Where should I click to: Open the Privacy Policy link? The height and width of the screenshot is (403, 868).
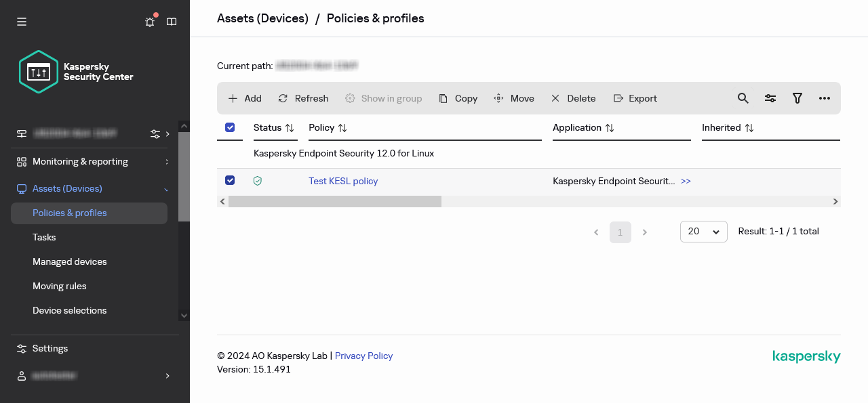click(363, 356)
